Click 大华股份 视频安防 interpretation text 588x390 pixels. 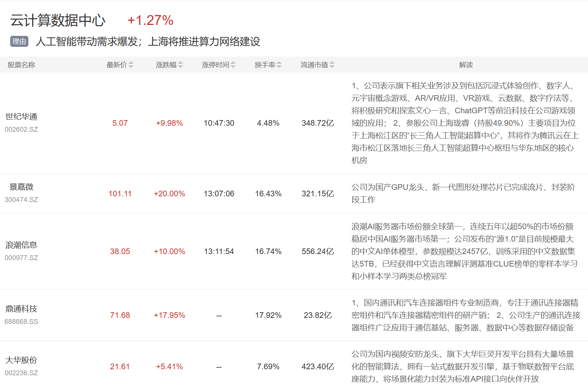click(463, 367)
